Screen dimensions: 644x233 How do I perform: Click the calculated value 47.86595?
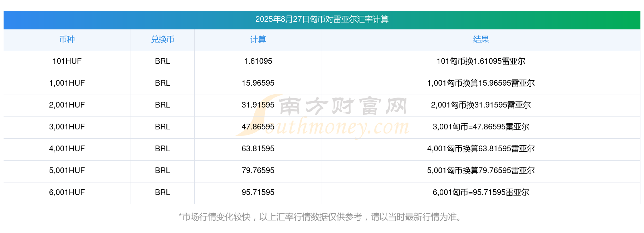[258, 127]
